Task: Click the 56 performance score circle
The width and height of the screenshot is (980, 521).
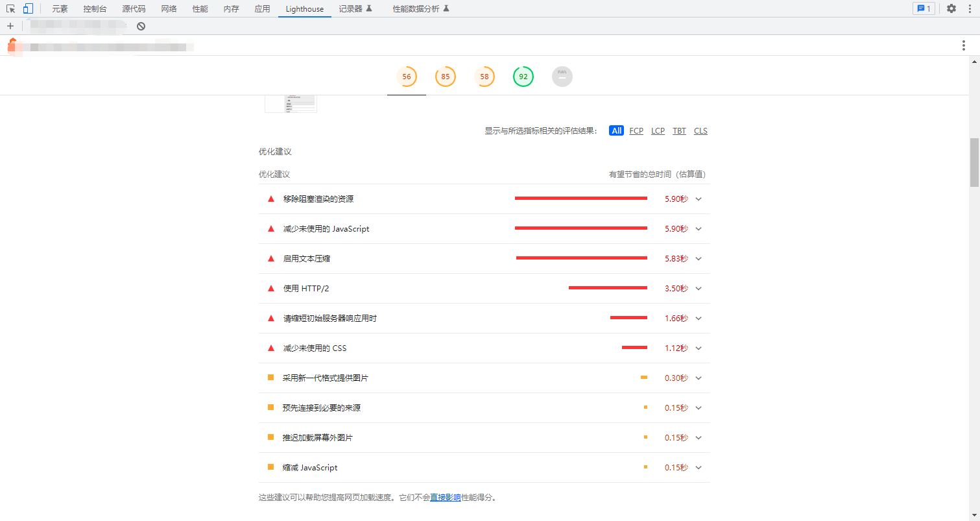Action: (407, 76)
